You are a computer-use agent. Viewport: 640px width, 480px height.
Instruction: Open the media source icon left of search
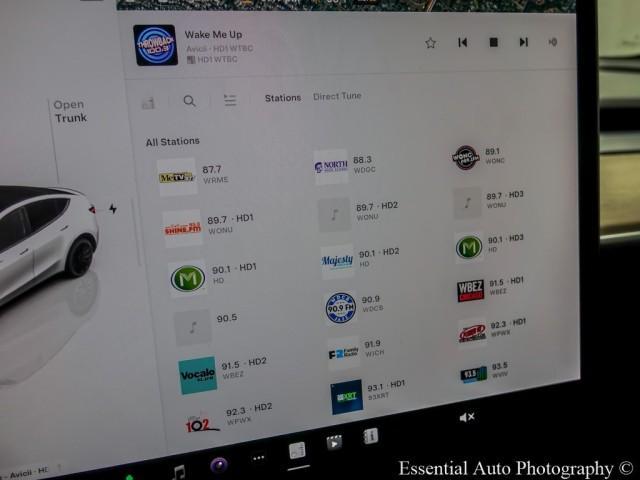click(148, 103)
